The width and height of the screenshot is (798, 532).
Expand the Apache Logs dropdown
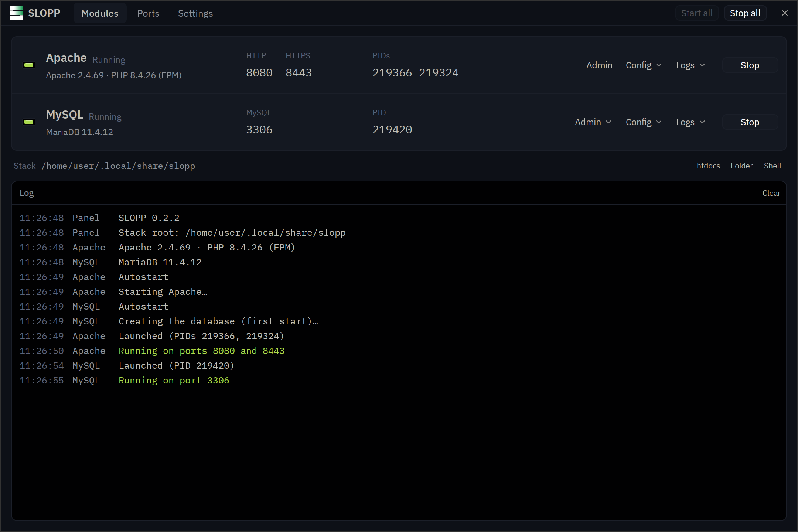click(690, 65)
